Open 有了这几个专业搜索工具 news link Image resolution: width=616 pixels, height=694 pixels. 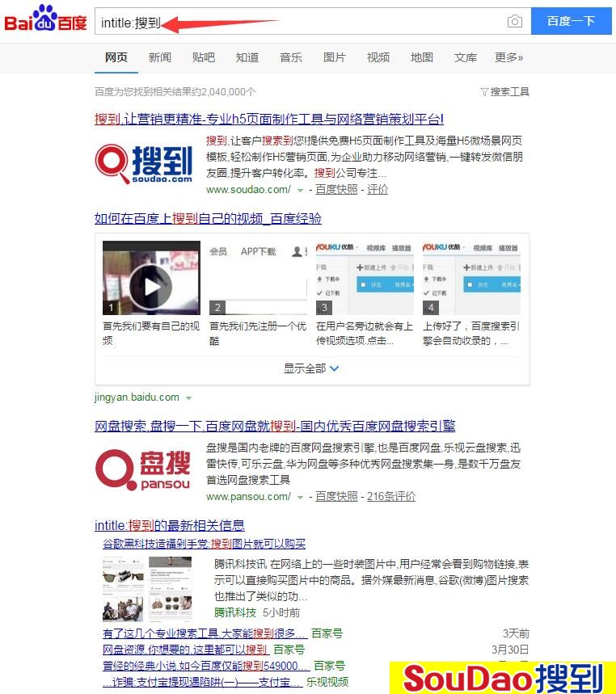(x=205, y=633)
